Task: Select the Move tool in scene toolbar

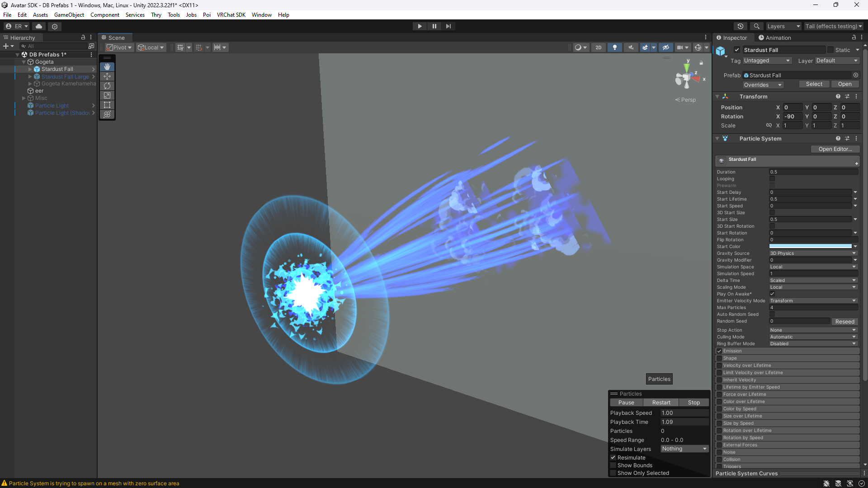Action: [107, 76]
